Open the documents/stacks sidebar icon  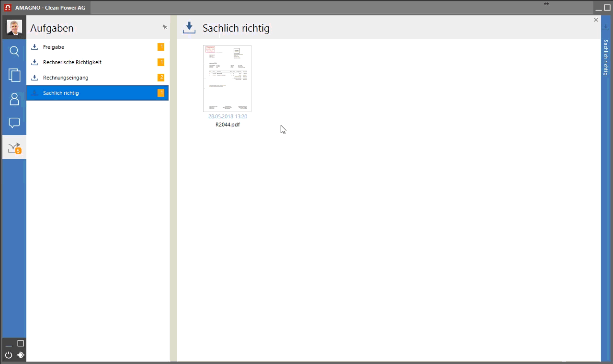point(14,75)
